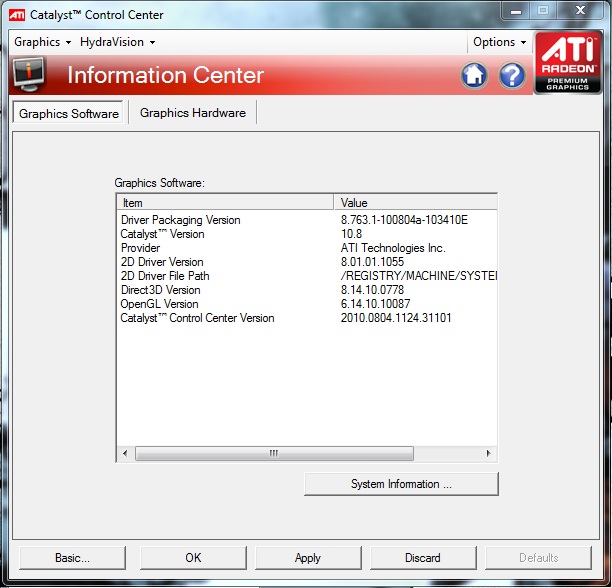The image size is (612, 588).
Task: Click the ATI Radeon Premium Graphics logo
Action: click(x=568, y=63)
